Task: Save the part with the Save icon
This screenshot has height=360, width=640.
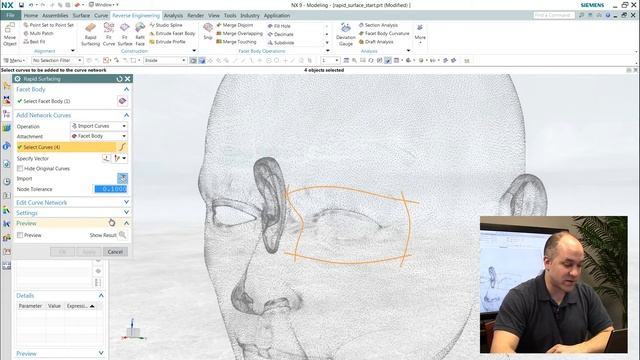Action: click(x=21, y=5)
